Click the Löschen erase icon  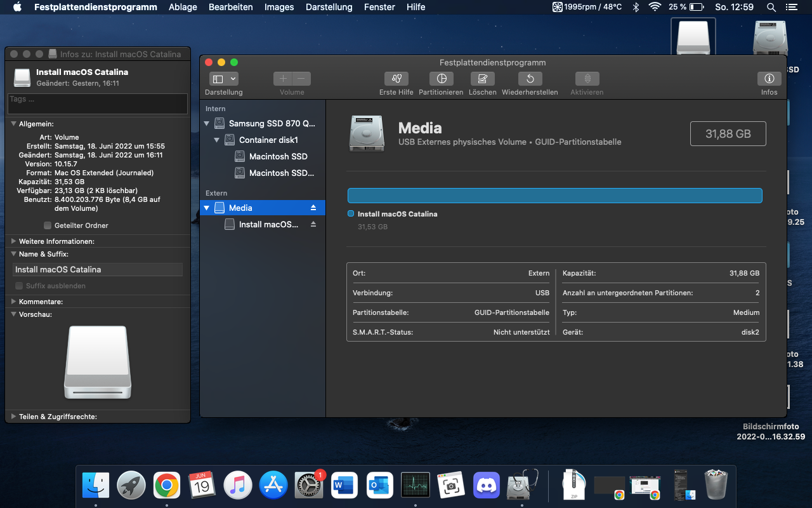pyautogui.click(x=482, y=79)
